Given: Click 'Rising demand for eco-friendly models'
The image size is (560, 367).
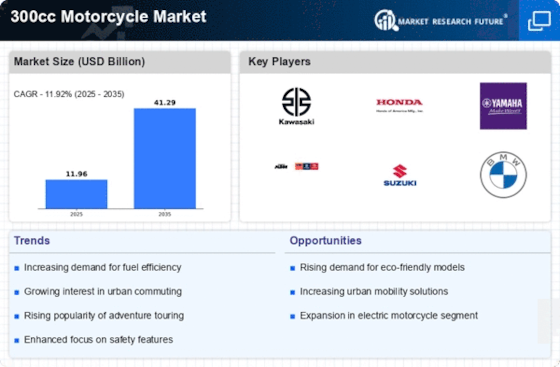Looking at the screenshot, I should [x=382, y=267].
